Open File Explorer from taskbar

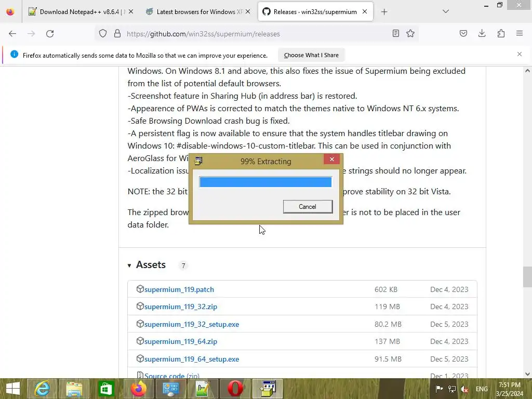click(74, 389)
